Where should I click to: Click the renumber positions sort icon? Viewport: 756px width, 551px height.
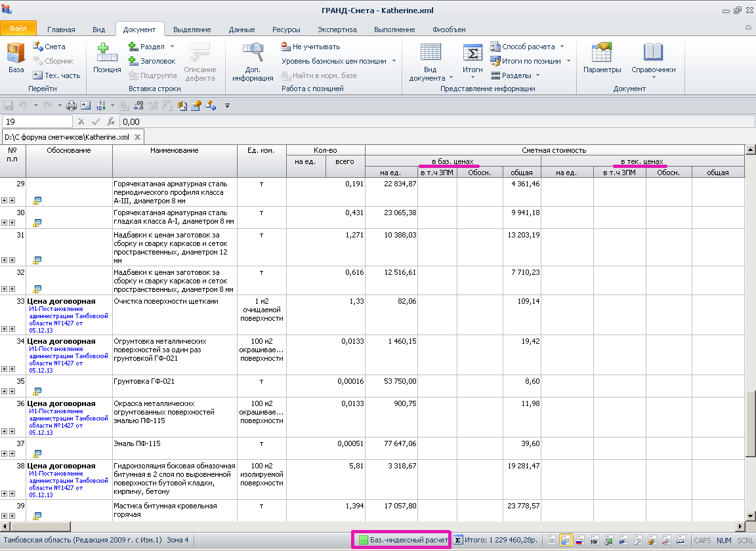[102, 105]
